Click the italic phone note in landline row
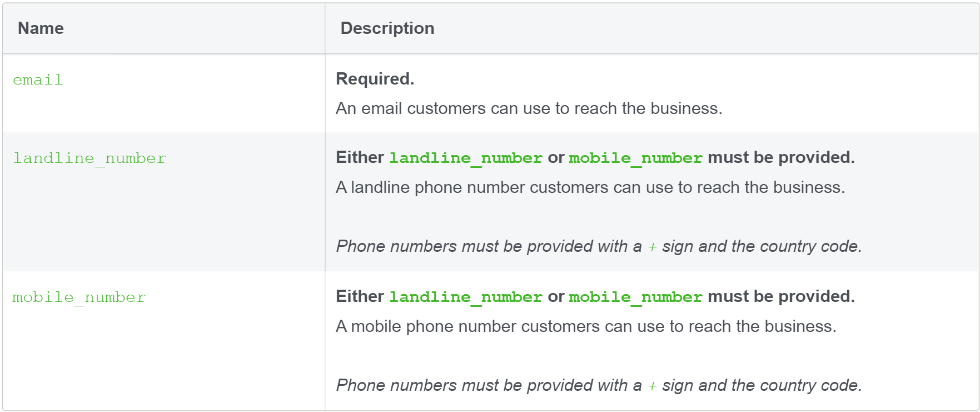 [x=599, y=246]
